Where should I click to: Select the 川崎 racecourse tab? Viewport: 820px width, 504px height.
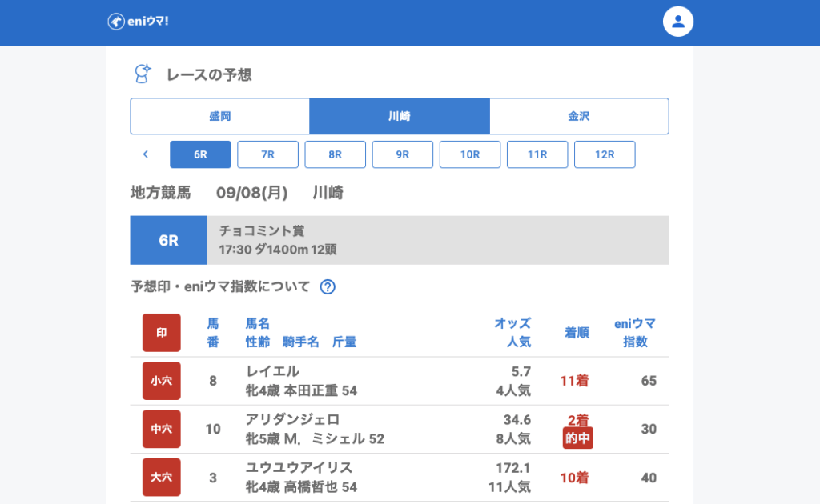click(x=400, y=116)
